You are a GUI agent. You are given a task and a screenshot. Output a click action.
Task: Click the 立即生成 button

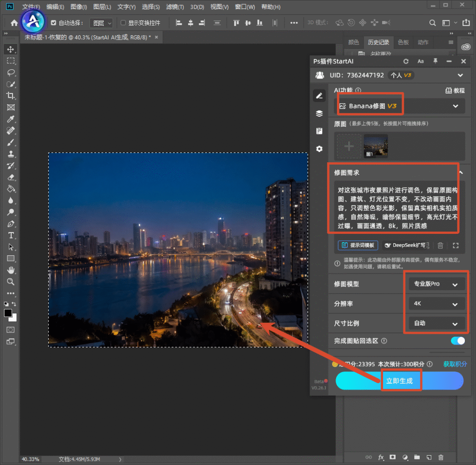(x=399, y=381)
